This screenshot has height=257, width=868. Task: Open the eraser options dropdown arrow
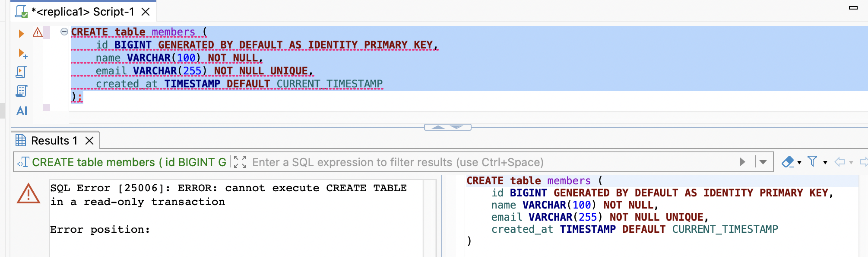[x=799, y=163]
